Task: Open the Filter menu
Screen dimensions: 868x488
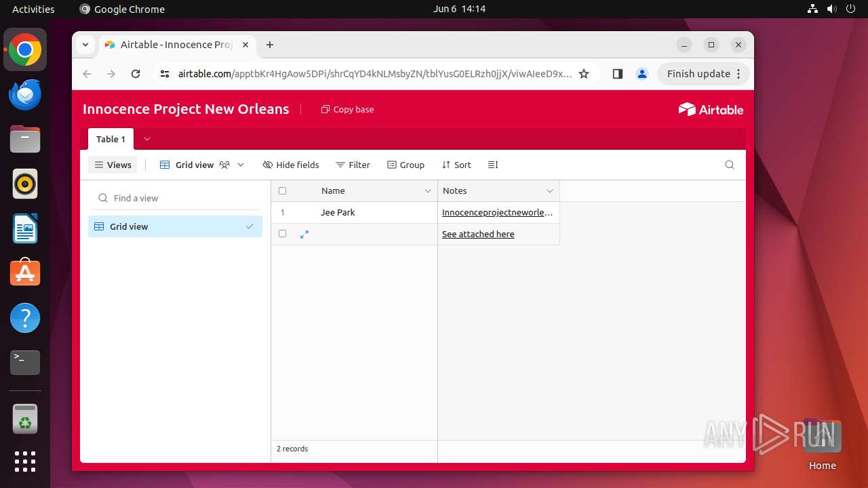Action: tap(353, 165)
